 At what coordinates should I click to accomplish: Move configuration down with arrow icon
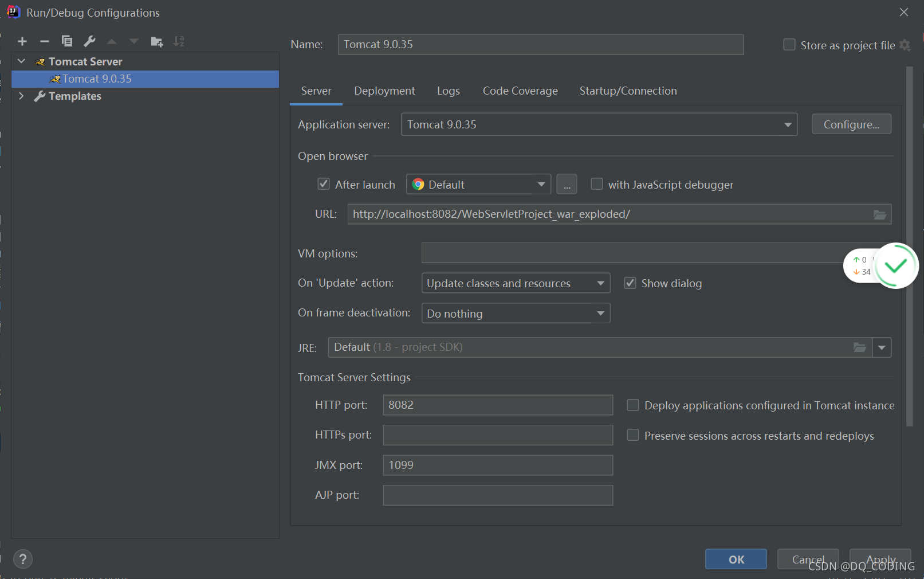click(134, 41)
